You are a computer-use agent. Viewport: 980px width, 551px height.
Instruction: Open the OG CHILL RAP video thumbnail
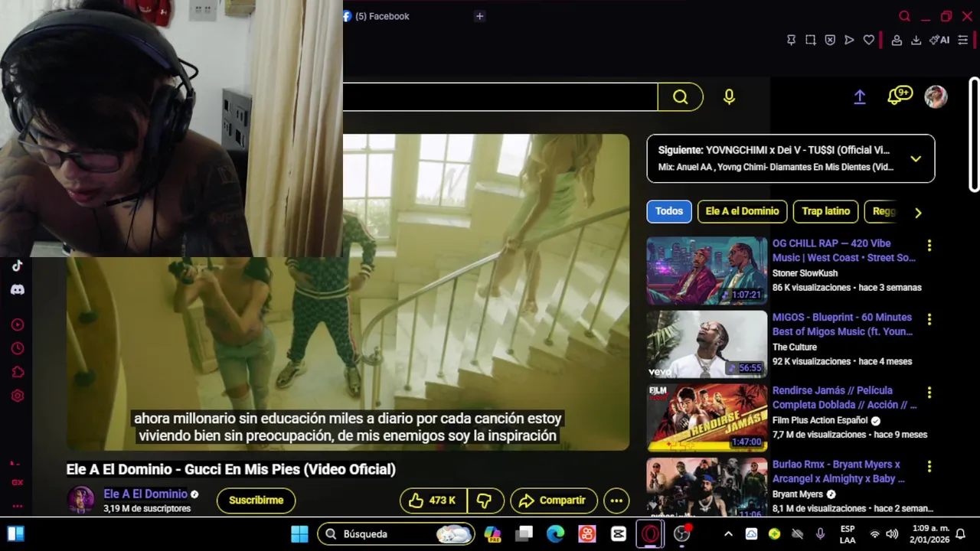click(707, 271)
